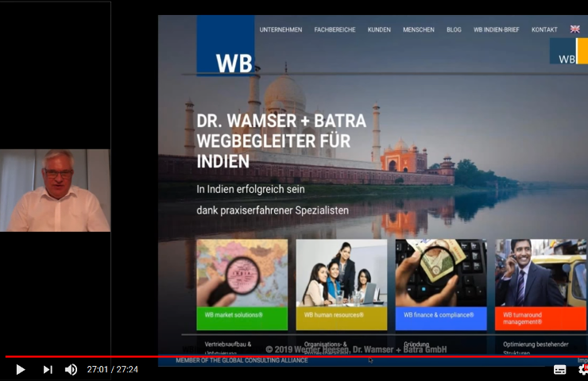Toggle subtitles on the video
The image size is (588, 381).
[x=559, y=369]
